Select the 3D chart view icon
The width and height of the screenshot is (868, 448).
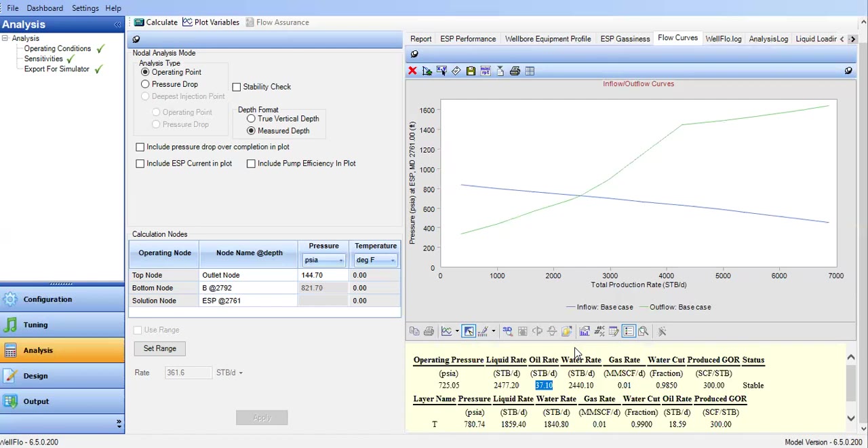click(x=507, y=331)
